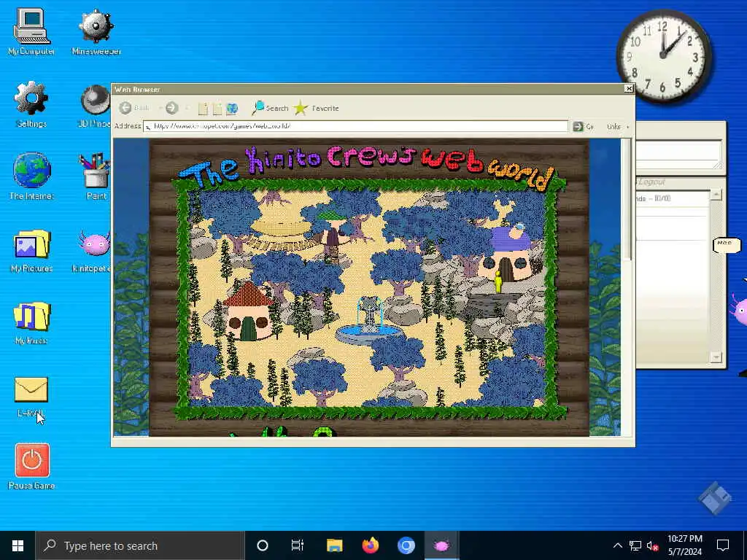The width and height of the screenshot is (747, 560).
Task: Click into the browser Address field
Action: (355, 126)
